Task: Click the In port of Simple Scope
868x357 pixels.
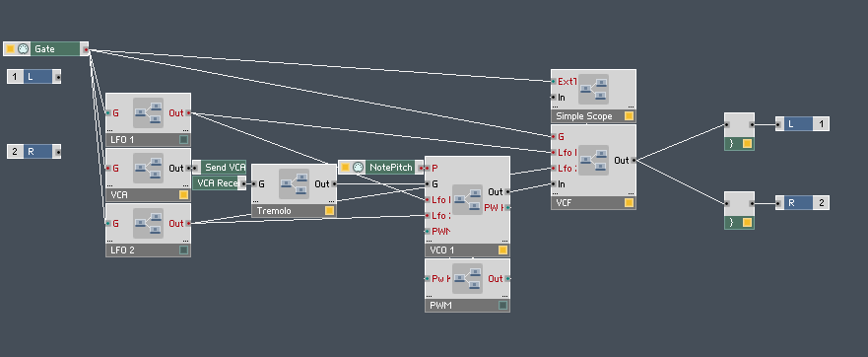Action: [554, 97]
